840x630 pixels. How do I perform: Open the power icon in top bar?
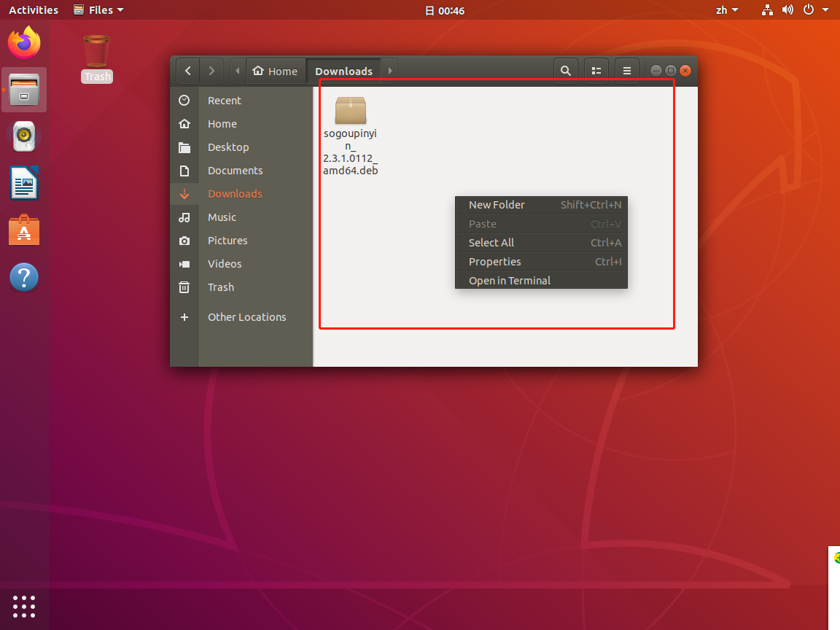click(x=809, y=9)
